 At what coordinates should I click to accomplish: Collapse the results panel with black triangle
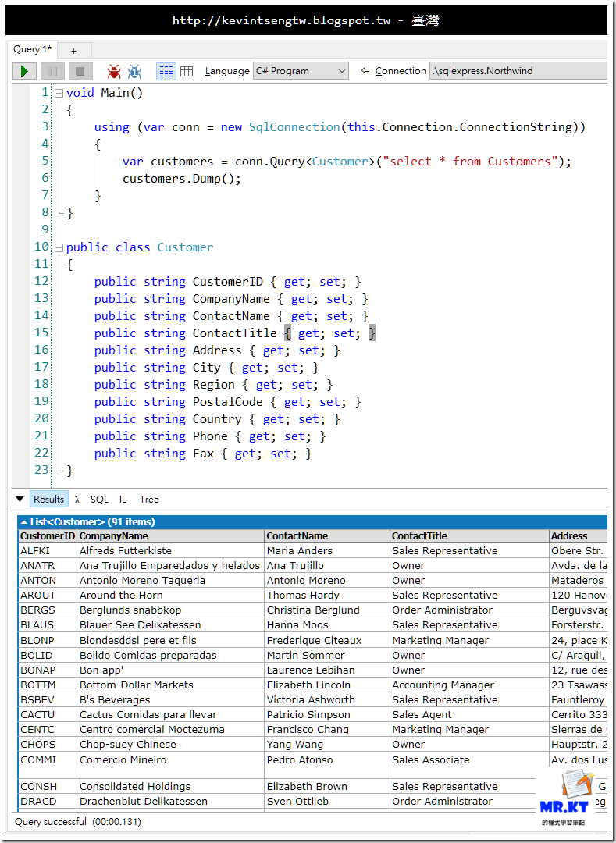(x=20, y=499)
